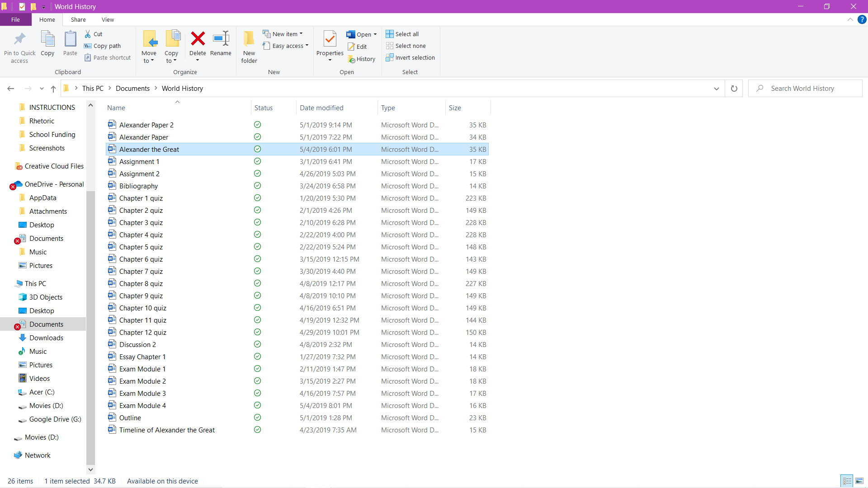Click the Delete red X icon
The width and height of the screenshot is (868, 488).
coord(198,39)
